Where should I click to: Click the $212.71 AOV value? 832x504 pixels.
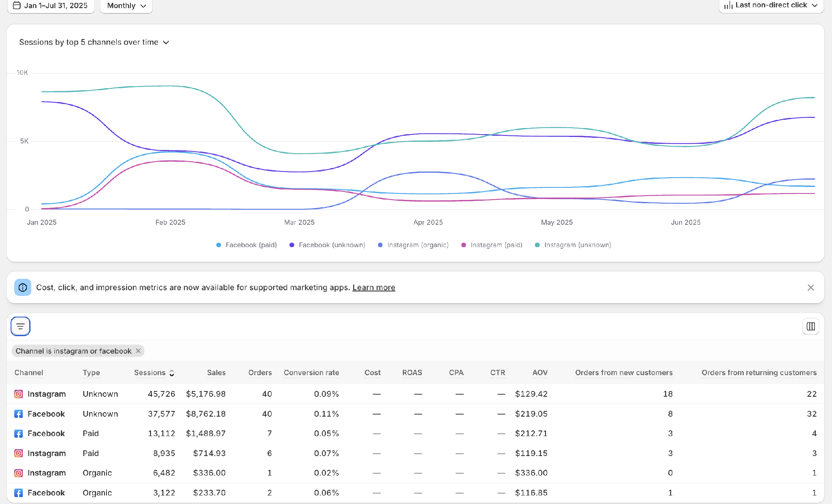[531, 433]
